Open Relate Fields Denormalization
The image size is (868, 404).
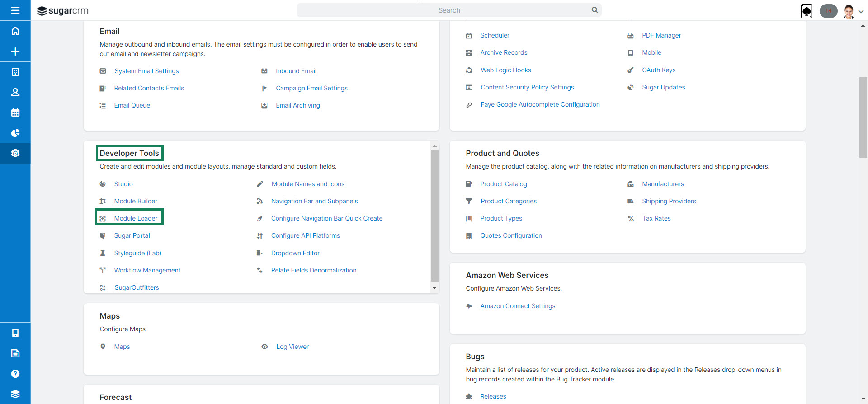314,270
